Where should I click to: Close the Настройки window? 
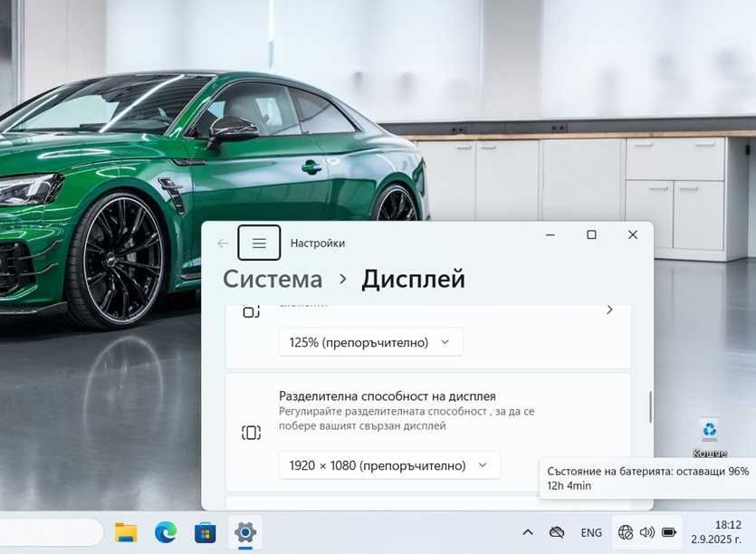[633, 234]
